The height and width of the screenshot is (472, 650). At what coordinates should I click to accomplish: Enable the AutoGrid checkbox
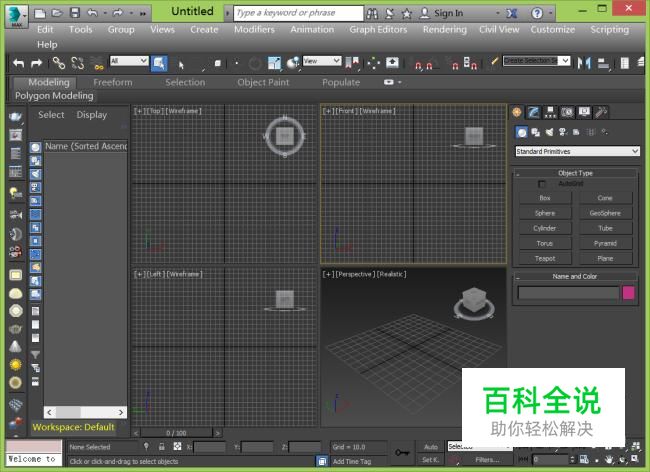click(x=543, y=184)
